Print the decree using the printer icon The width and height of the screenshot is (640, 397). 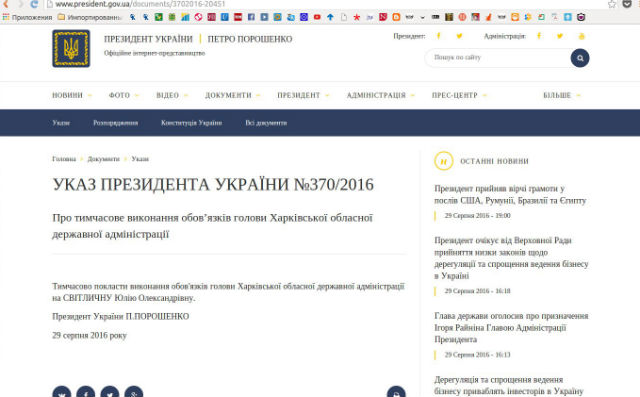click(x=396, y=393)
